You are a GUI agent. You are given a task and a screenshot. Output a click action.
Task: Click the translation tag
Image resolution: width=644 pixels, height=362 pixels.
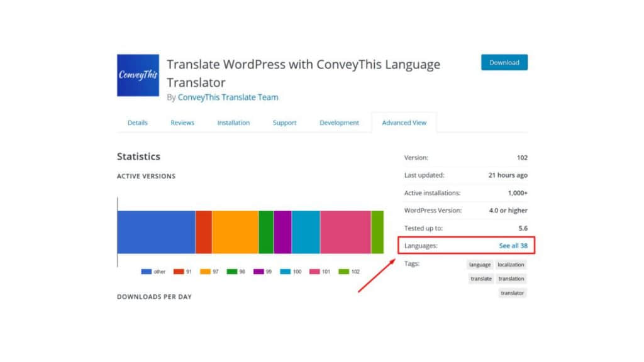point(511,278)
